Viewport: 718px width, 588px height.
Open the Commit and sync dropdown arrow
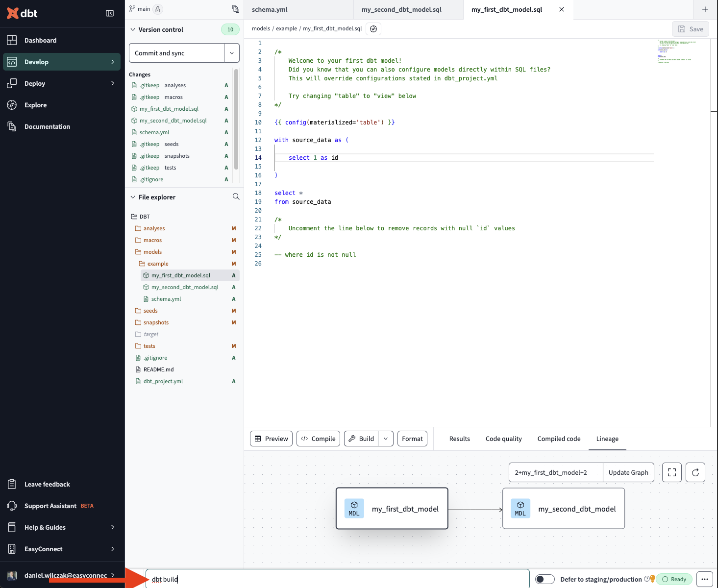(x=232, y=53)
